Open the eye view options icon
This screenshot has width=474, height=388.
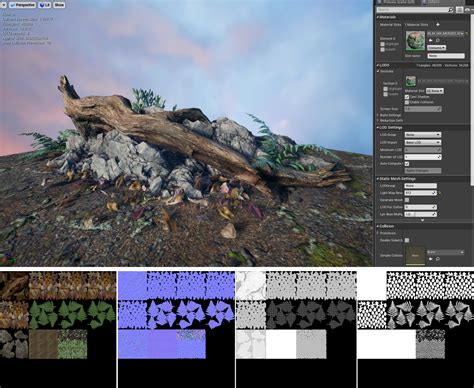[x=467, y=10]
